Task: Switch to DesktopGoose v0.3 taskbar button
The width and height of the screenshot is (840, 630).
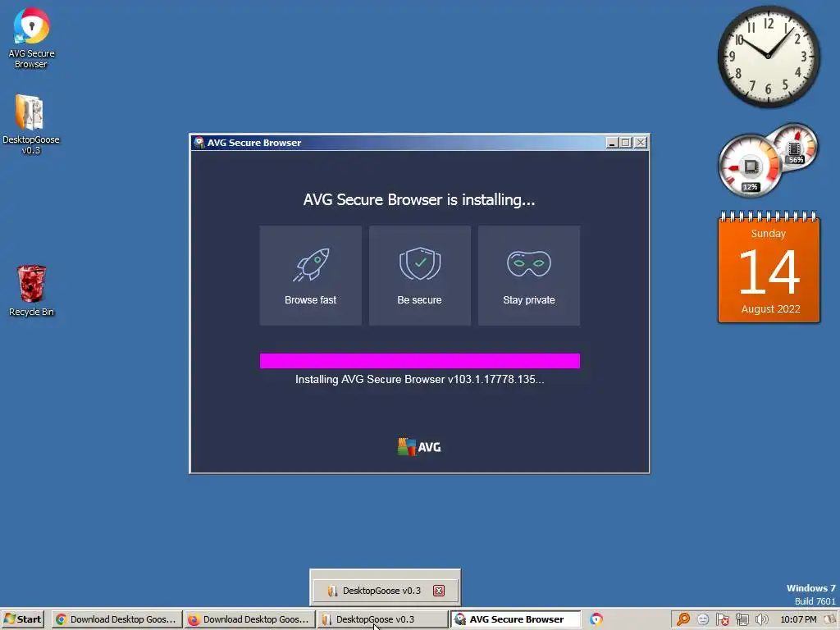Action: 382,619
